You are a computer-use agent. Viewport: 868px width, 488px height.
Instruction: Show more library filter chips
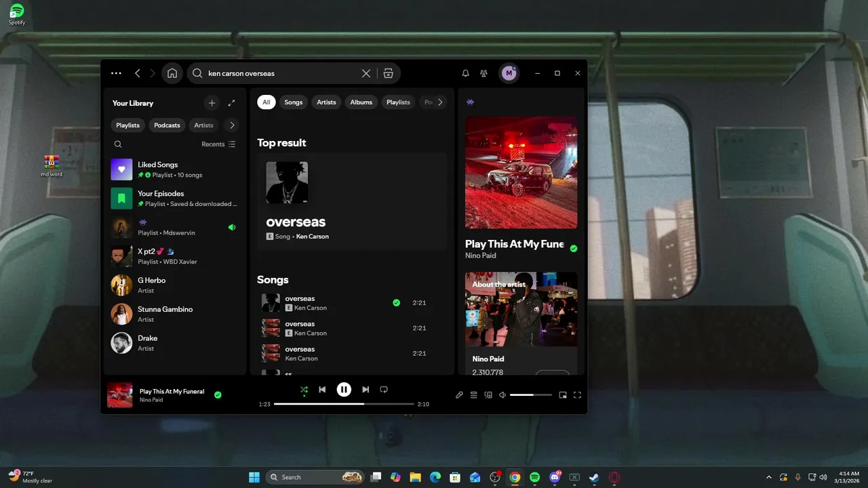[x=232, y=125]
